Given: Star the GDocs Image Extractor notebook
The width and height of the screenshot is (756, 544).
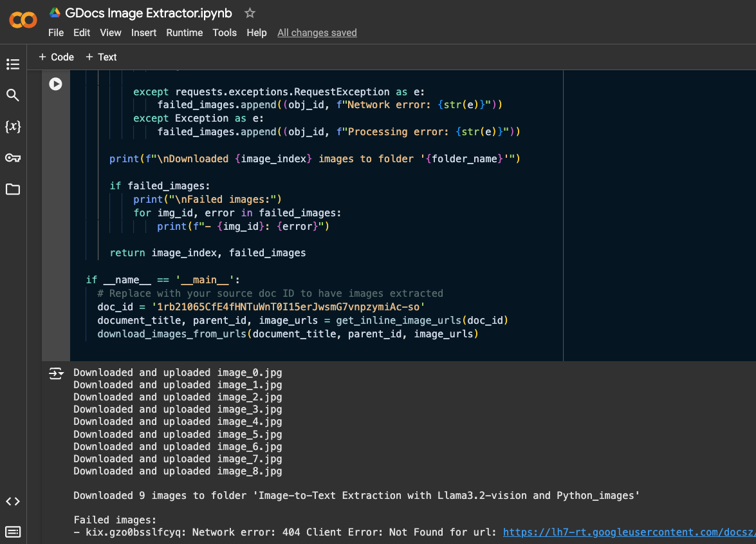Looking at the screenshot, I should (250, 14).
